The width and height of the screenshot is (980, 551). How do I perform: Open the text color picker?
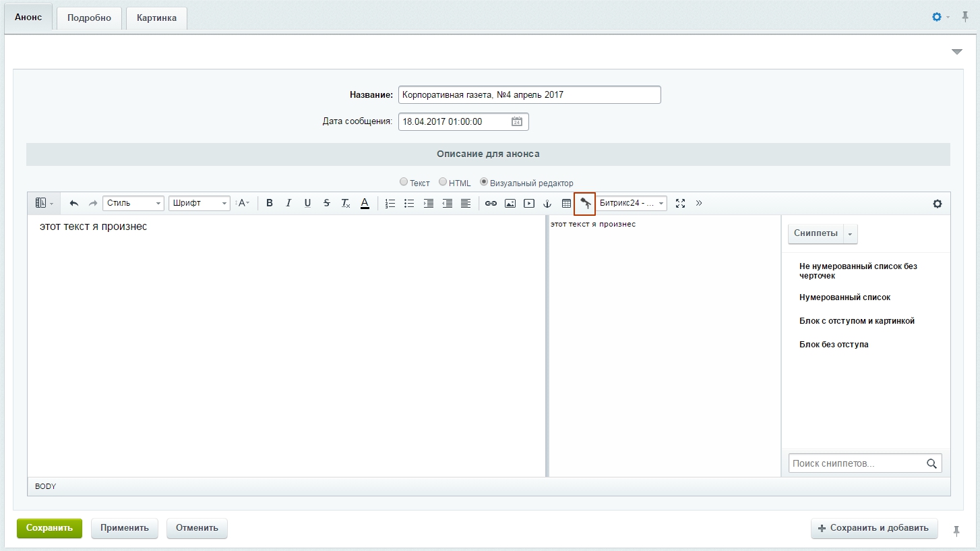pyautogui.click(x=365, y=203)
